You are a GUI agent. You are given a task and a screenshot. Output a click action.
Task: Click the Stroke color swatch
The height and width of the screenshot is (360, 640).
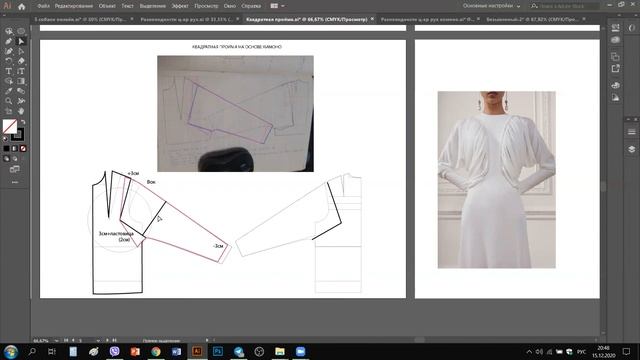[18, 134]
